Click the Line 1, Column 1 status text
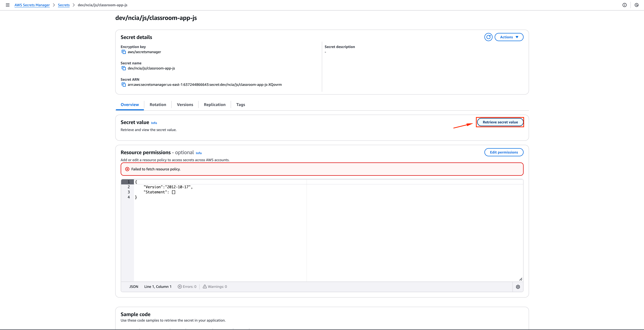Viewport: 644px width, 330px height. coord(158,286)
